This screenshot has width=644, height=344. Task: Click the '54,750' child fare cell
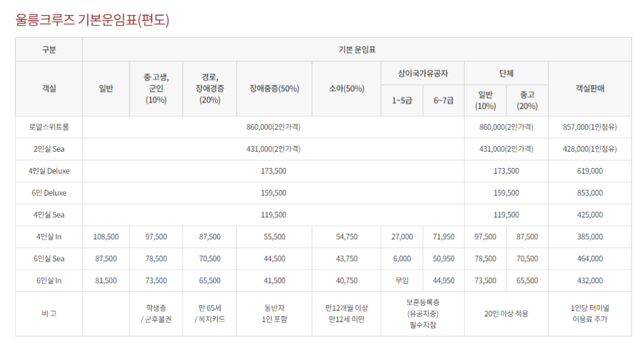pyautogui.click(x=347, y=237)
